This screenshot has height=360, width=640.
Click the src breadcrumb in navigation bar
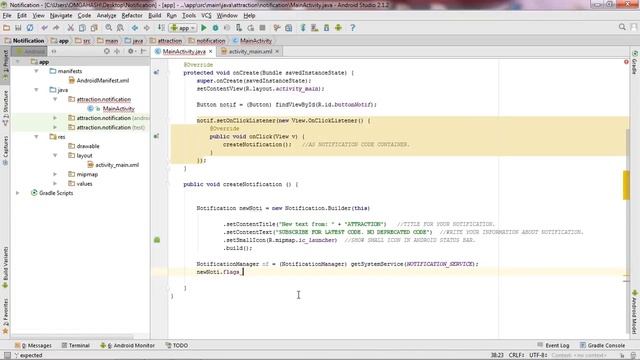pyautogui.click(x=82, y=41)
